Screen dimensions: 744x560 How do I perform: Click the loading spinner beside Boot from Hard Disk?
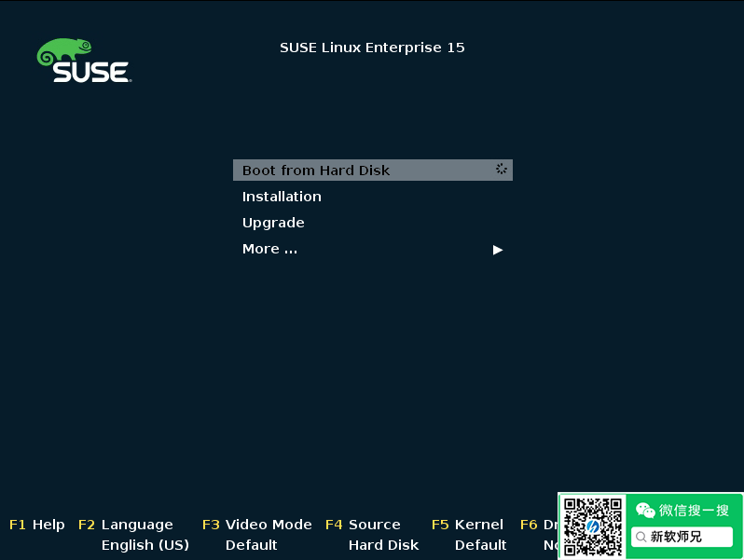pos(502,170)
